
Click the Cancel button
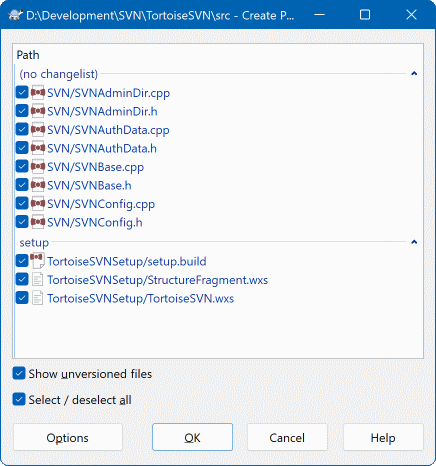click(287, 437)
